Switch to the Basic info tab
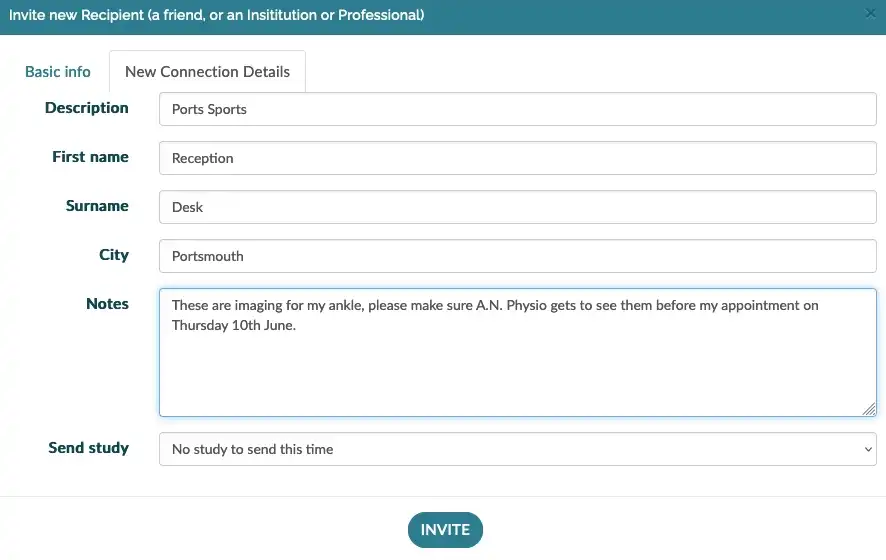886x560 pixels. click(x=58, y=72)
